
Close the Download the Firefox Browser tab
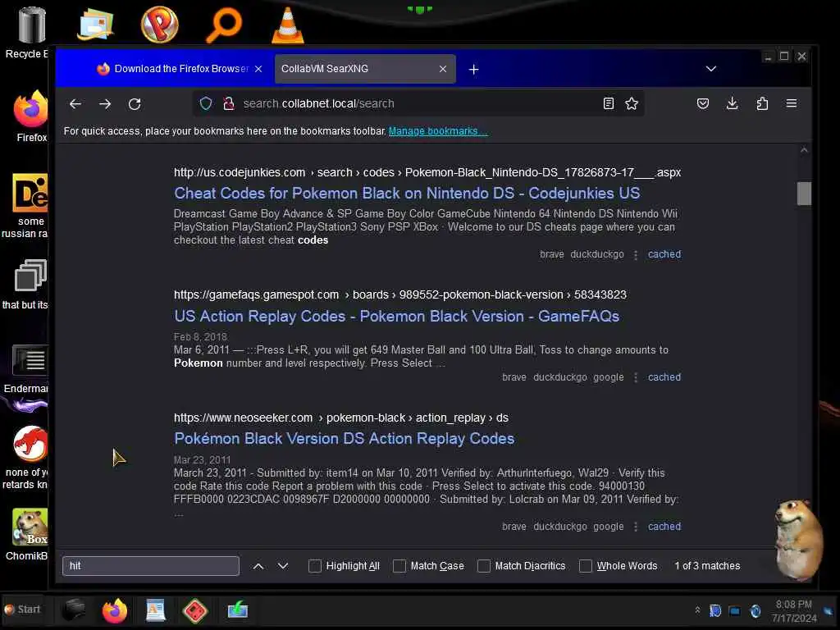(x=258, y=69)
